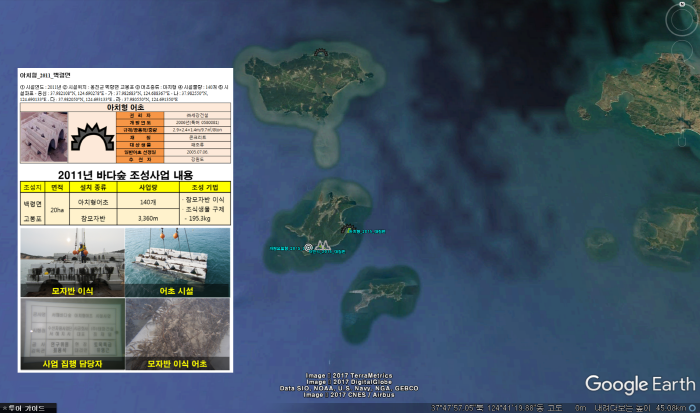
Task: Click the 20ha area cell in the table
Action: coord(57,209)
